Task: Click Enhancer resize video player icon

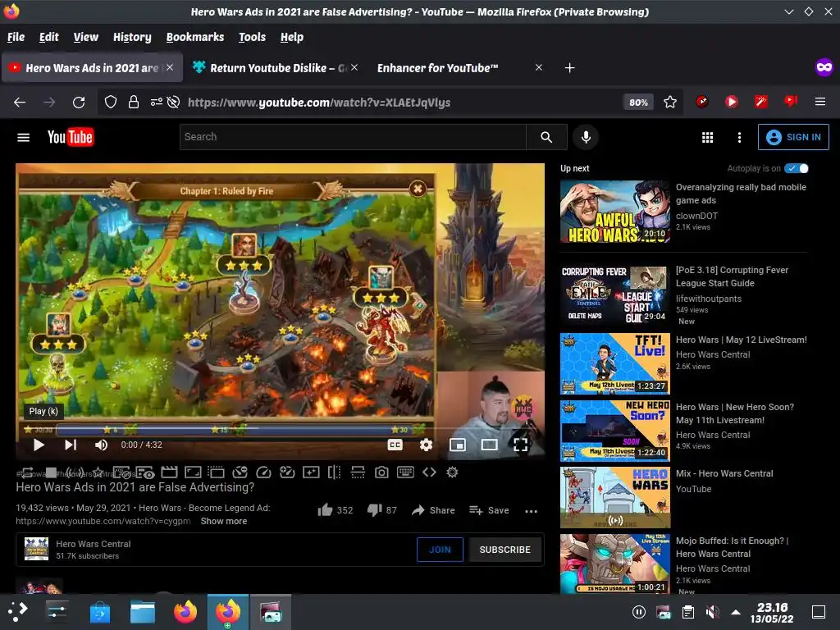Action: coord(193,472)
